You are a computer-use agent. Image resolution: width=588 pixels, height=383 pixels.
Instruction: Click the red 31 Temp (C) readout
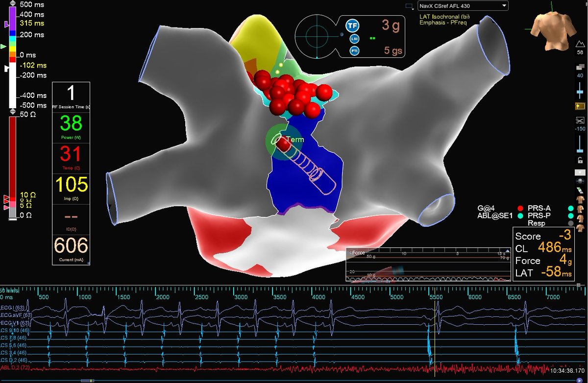point(71,158)
